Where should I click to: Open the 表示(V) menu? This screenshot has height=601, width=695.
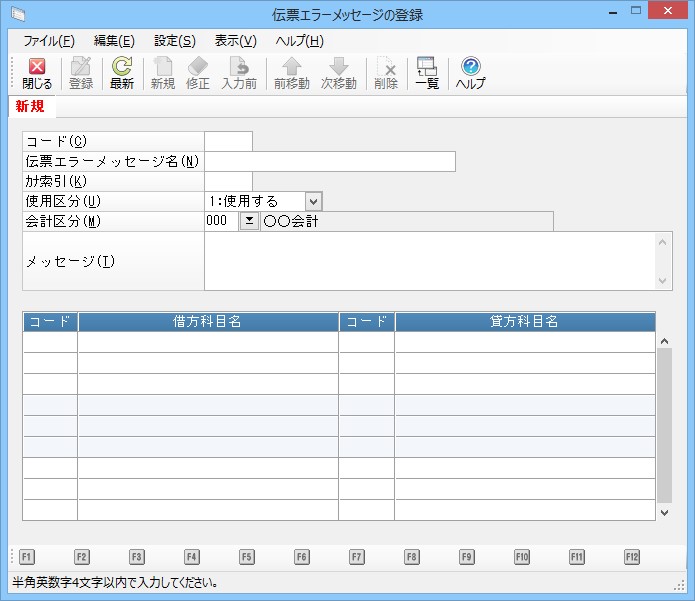pos(236,41)
